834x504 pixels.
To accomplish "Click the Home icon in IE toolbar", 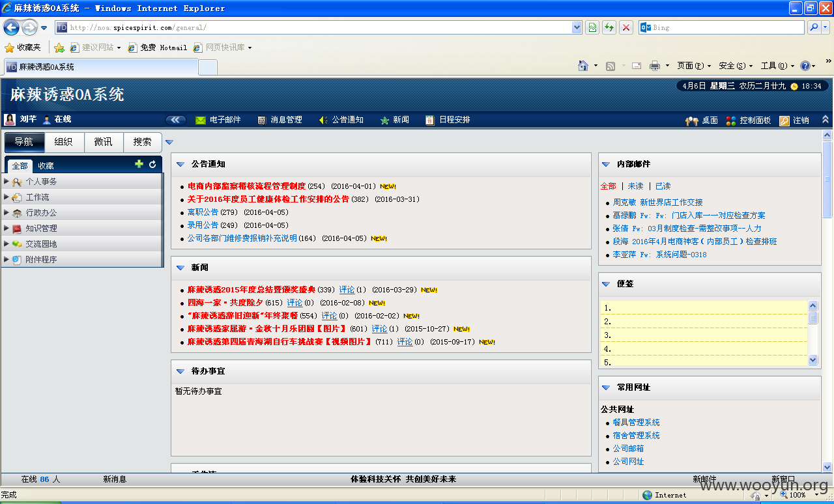I will coord(583,66).
